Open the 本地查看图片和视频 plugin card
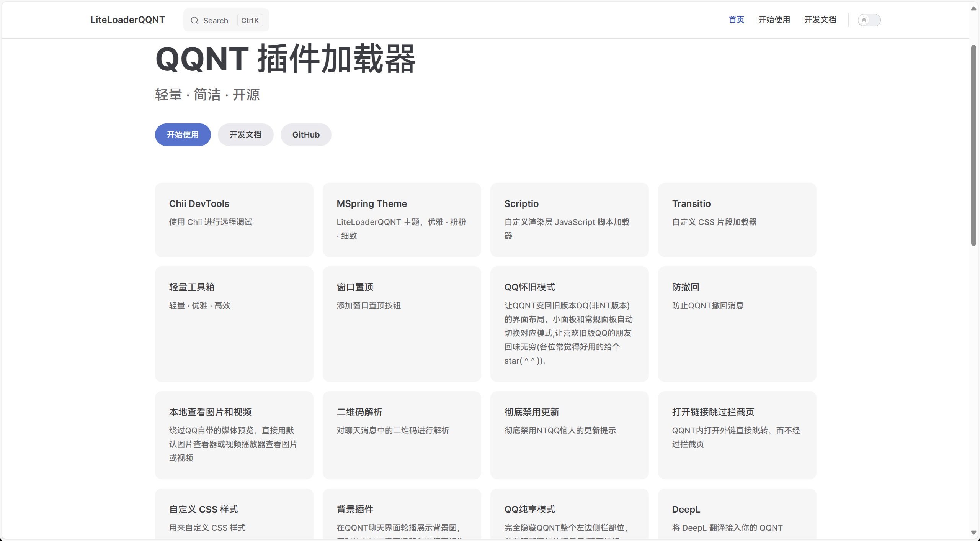The image size is (980, 541). 234,435
